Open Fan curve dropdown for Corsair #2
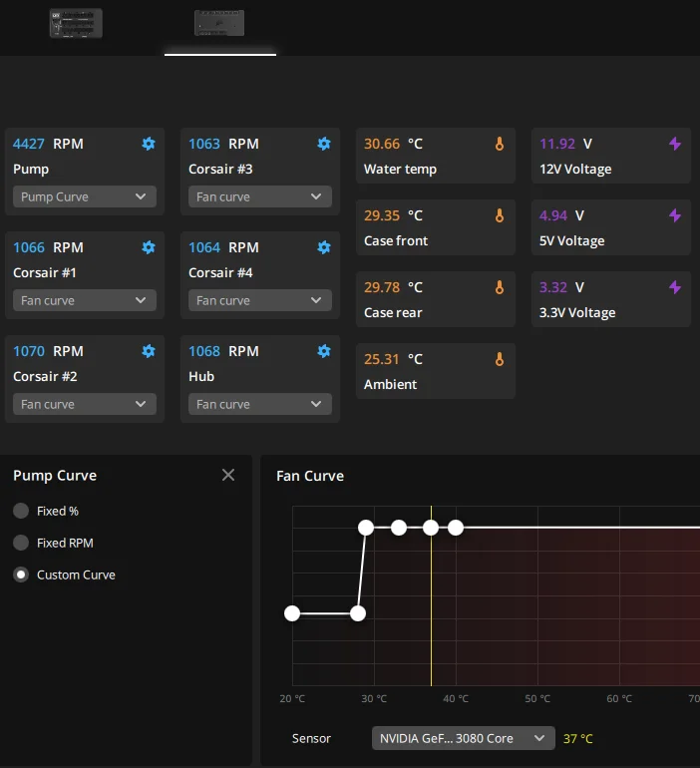 (85, 404)
